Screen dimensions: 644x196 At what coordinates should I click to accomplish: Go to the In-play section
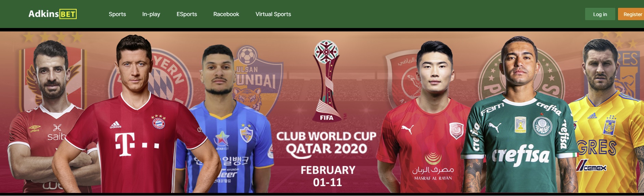[x=151, y=14]
